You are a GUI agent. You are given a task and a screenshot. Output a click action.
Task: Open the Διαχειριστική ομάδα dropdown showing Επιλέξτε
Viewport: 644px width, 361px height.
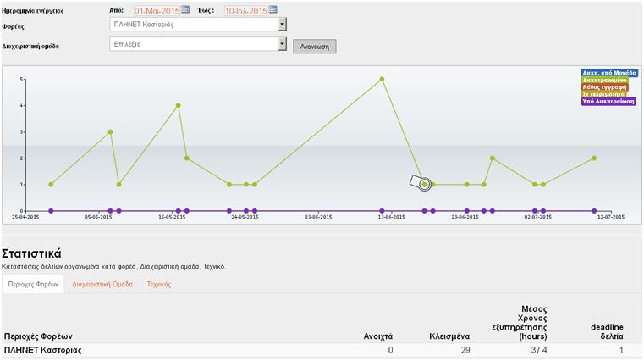pos(283,43)
